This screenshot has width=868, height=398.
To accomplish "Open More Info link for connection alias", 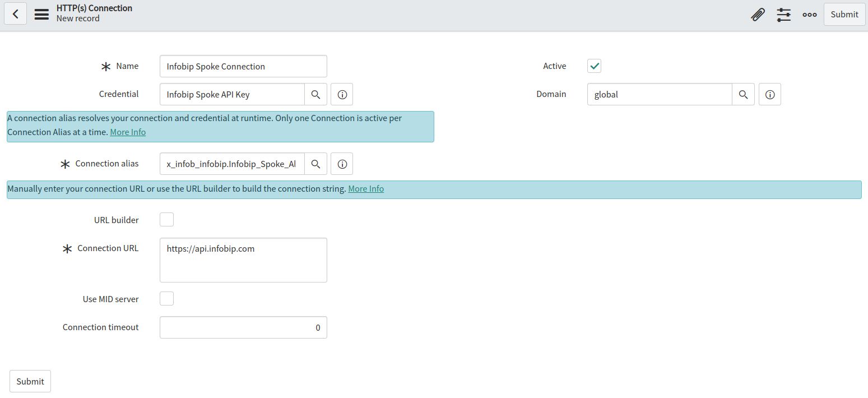I will tap(128, 132).
